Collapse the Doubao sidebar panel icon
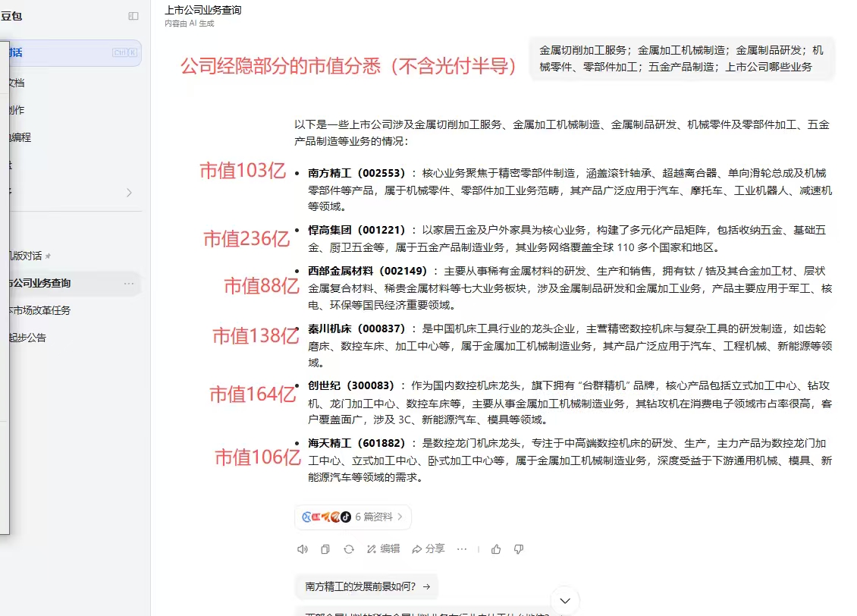The height and width of the screenshot is (616, 857). pos(133,17)
